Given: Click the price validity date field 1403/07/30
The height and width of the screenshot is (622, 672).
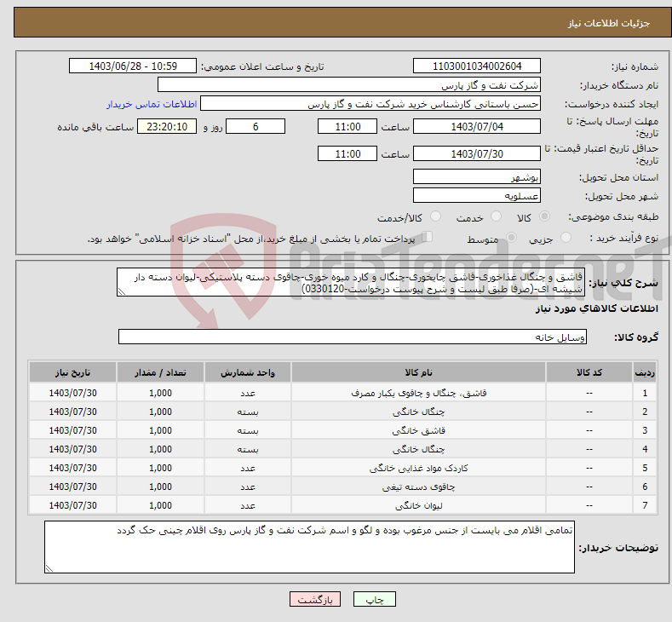Looking at the screenshot, I should (477, 153).
